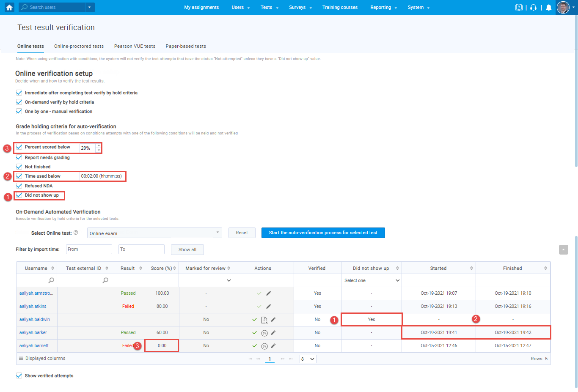Expand Did not show up filter dropdown
Viewport: 578px width, 392px height.
(372, 280)
